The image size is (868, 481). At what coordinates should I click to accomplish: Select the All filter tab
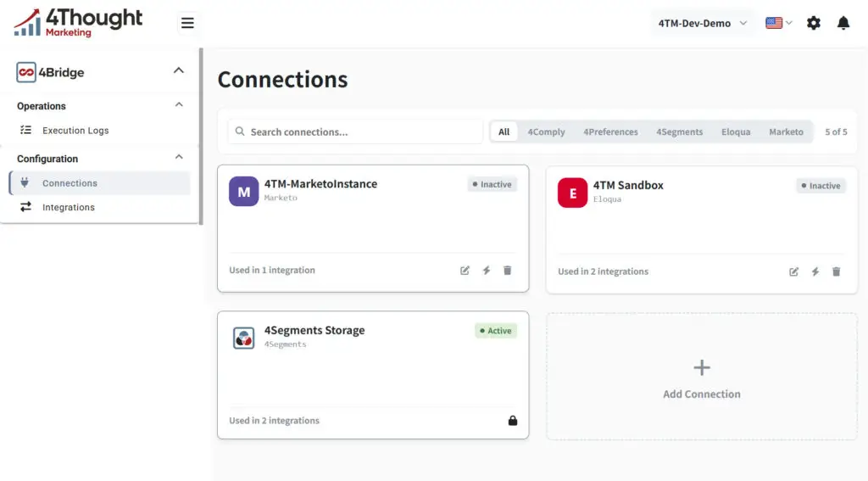point(504,131)
